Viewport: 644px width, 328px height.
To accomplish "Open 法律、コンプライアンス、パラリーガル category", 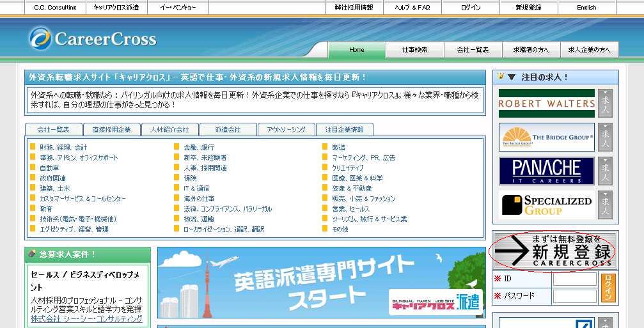I will click(228, 209).
